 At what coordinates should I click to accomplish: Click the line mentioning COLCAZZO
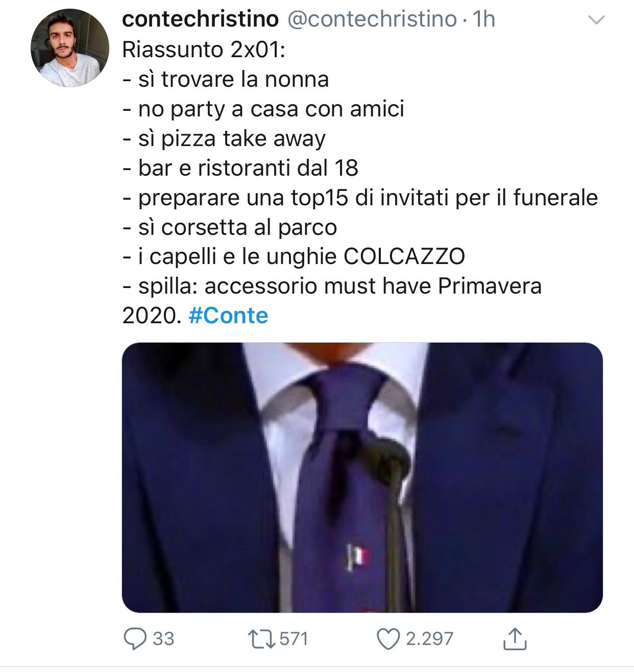(294, 256)
